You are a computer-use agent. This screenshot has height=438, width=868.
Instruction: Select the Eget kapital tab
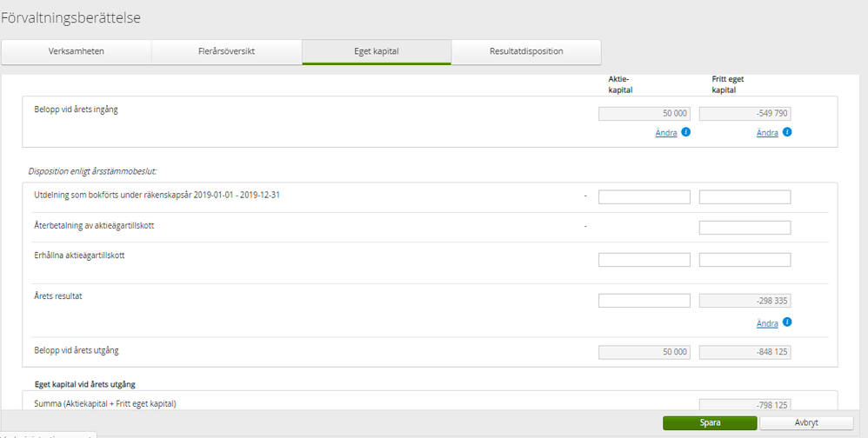pos(376,51)
